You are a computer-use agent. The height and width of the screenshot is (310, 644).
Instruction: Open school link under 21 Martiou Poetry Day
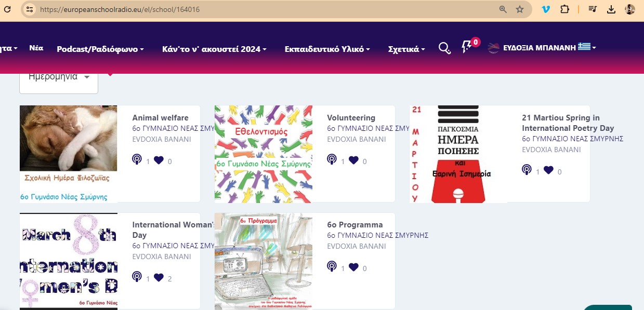pyautogui.click(x=572, y=139)
